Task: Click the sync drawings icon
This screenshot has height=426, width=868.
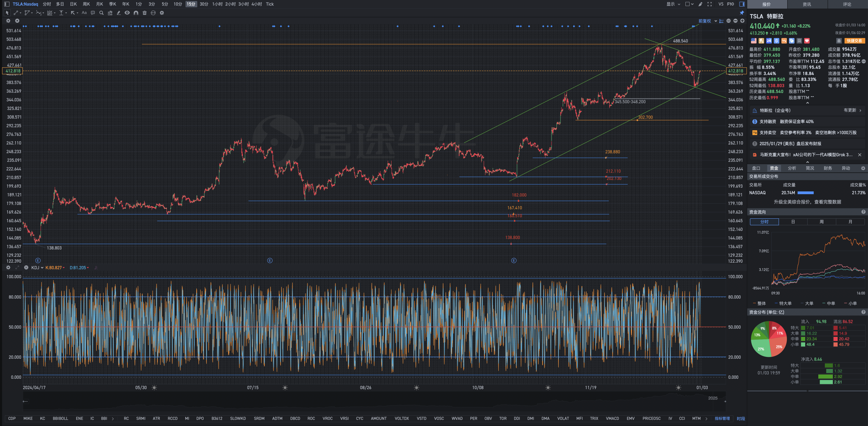Action: (153, 13)
